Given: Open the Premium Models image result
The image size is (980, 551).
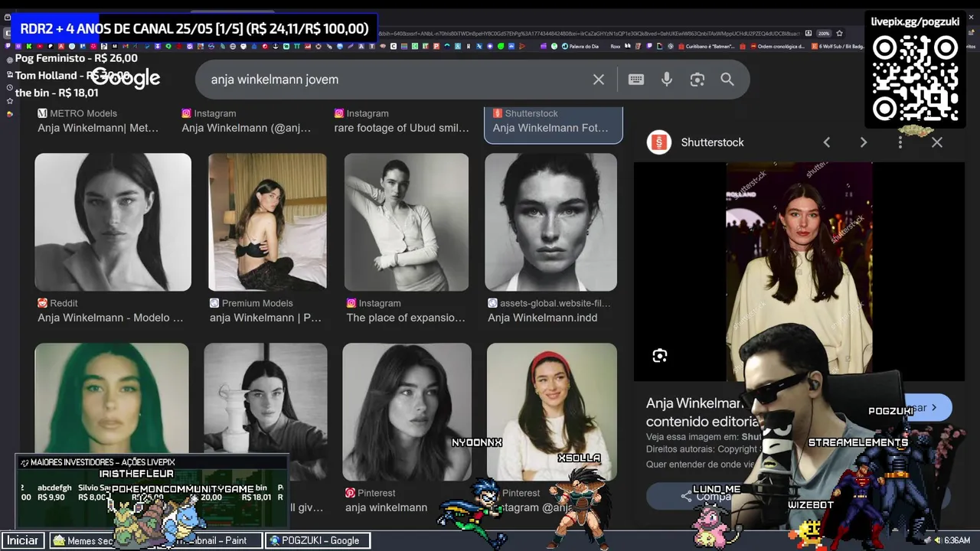Looking at the screenshot, I should [x=267, y=222].
